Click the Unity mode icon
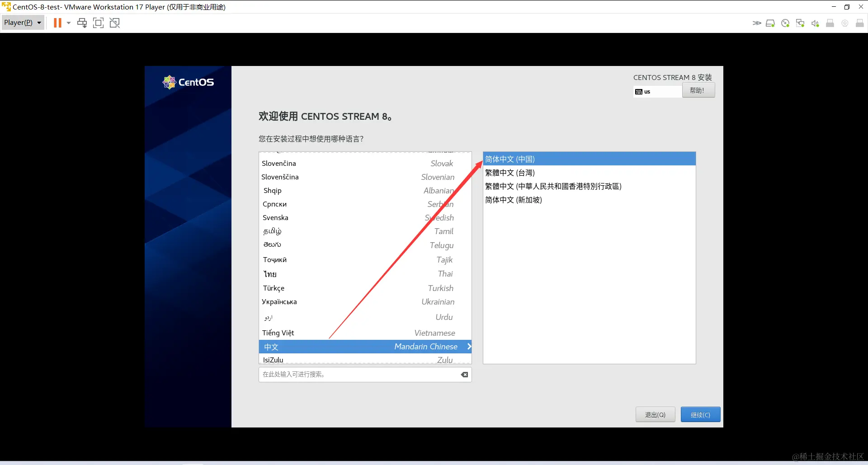The image size is (868, 465). tap(115, 23)
